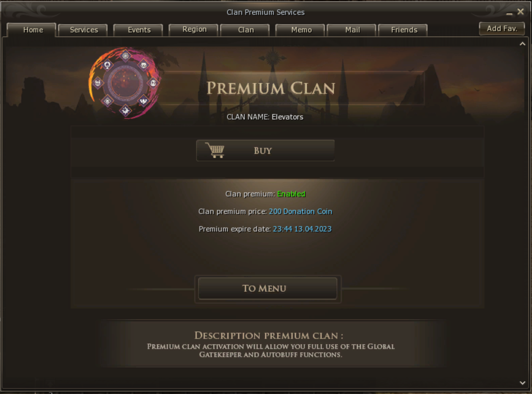Close the Clan Premium Services window

[x=521, y=12]
